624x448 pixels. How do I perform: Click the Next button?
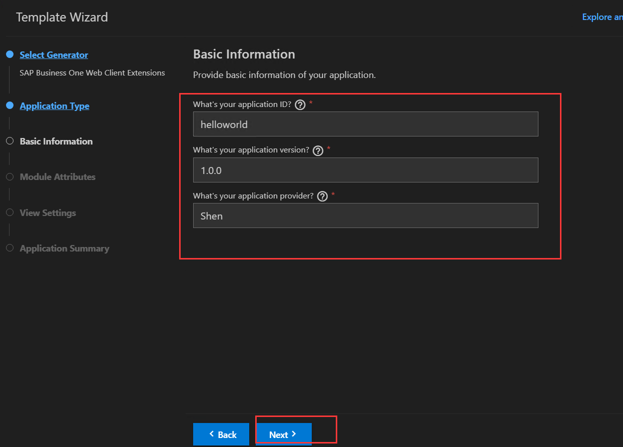283,434
